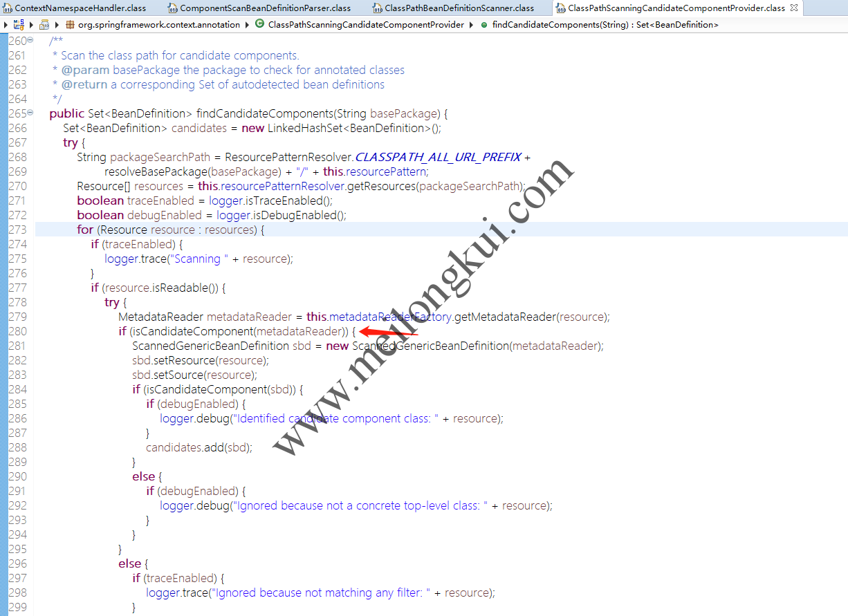Click findCandidateComponents(String) in the breadcrumb
The width and height of the screenshot is (848, 616).
pos(605,25)
